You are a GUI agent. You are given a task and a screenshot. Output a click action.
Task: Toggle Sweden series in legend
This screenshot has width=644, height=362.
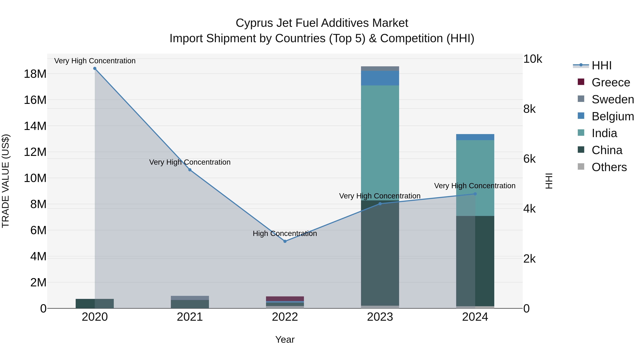pos(606,99)
